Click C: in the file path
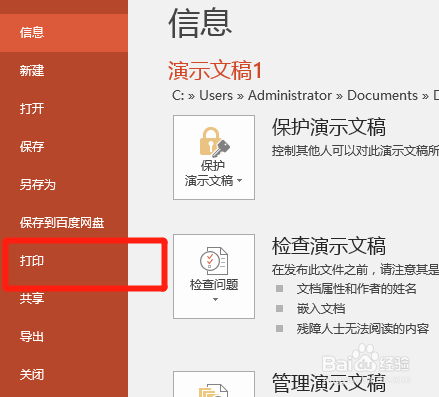 pyautogui.click(x=178, y=96)
